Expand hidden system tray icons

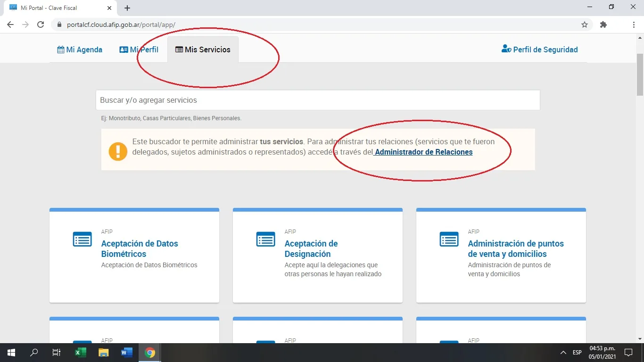562,352
